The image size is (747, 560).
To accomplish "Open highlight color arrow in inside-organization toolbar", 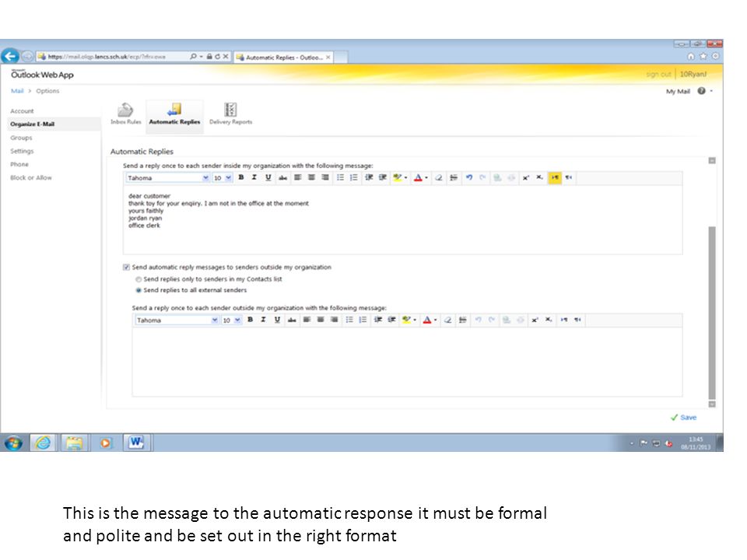I will [405, 177].
